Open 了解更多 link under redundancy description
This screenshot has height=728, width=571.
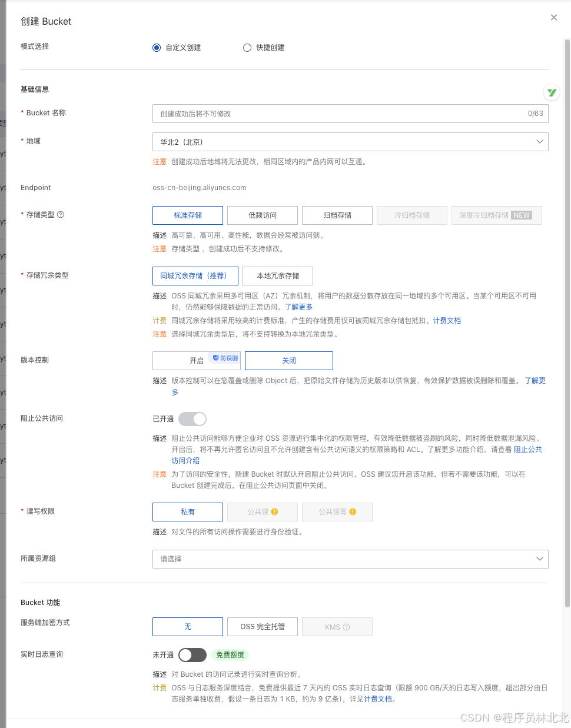coord(299,307)
